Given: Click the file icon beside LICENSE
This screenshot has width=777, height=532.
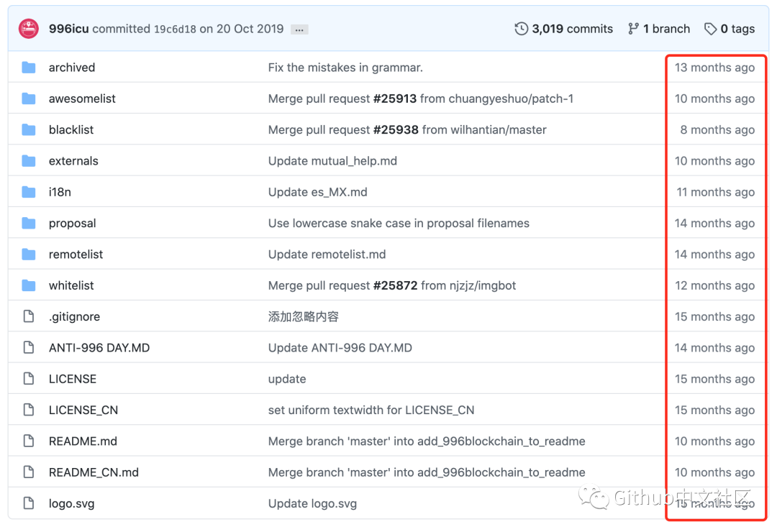Looking at the screenshot, I should point(27,378).
